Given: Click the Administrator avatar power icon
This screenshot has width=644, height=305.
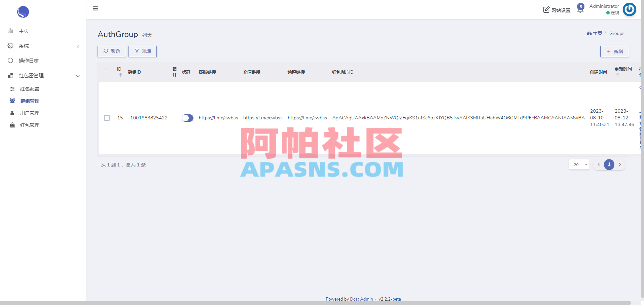Looking at the screenshot, I should [629, 9].
